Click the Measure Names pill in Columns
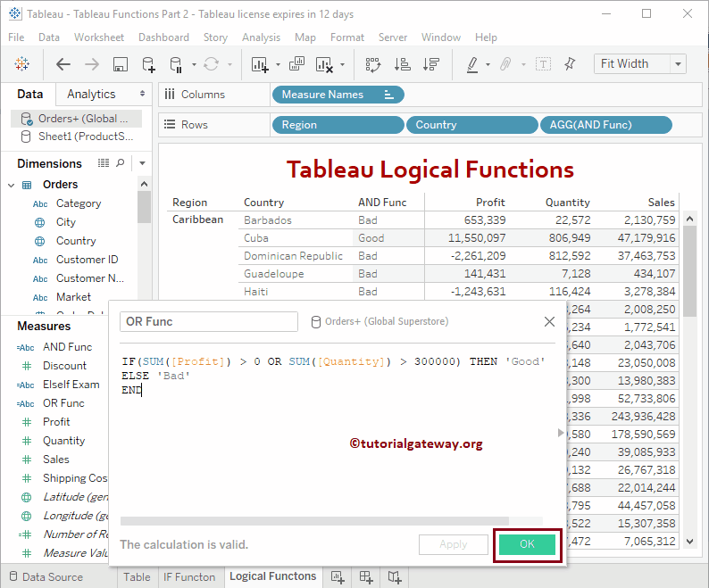 (x=338, y=95)
